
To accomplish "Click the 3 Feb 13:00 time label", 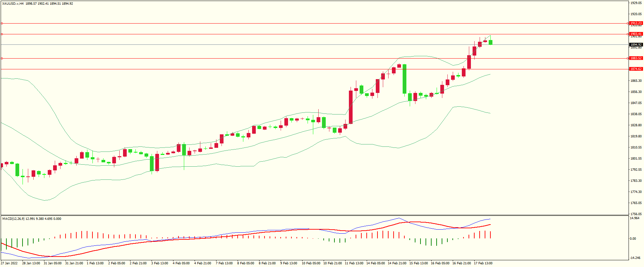I will coord(160,263).
